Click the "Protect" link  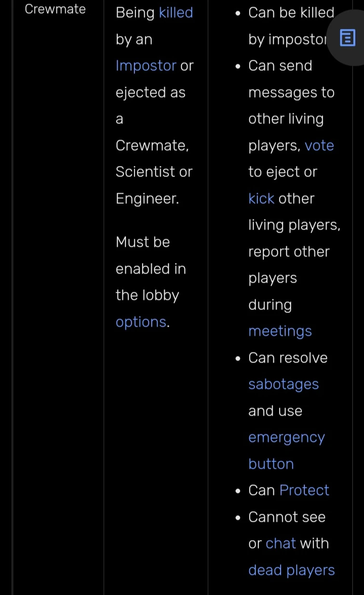(304, 490)
